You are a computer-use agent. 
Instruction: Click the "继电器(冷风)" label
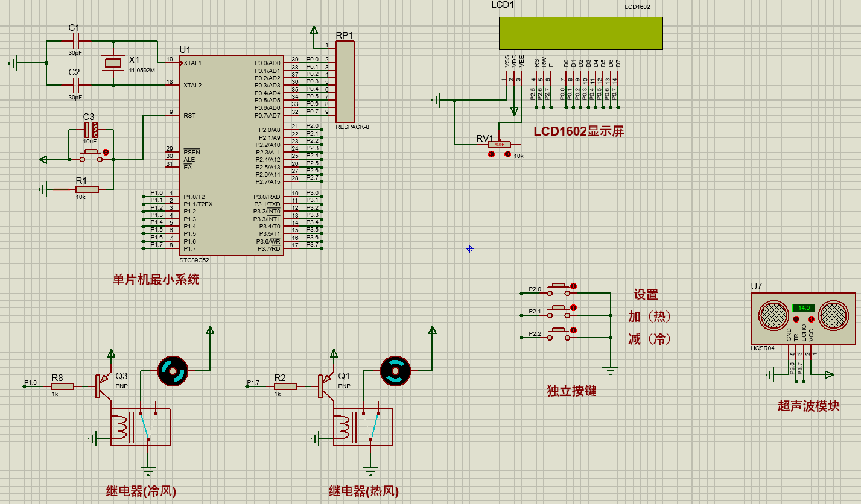(141, 492)
